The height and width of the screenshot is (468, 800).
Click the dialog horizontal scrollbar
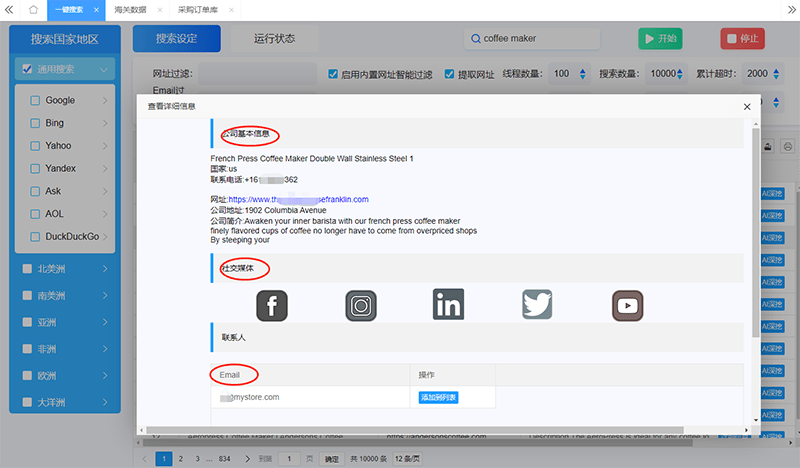[x=414, y=430]
